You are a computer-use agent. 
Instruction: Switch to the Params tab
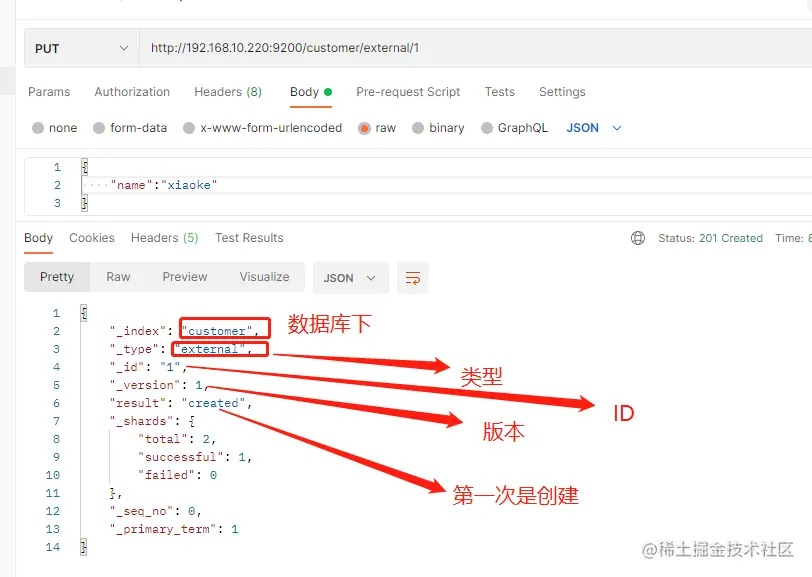point(49,92)
